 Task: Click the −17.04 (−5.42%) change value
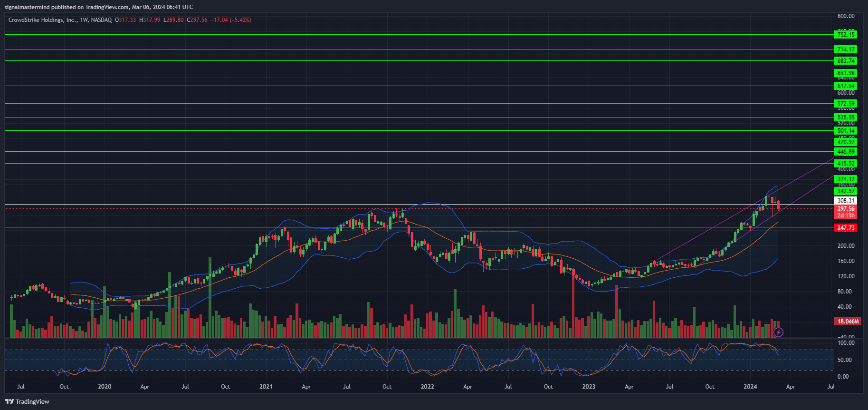click(x=231, y=20)
